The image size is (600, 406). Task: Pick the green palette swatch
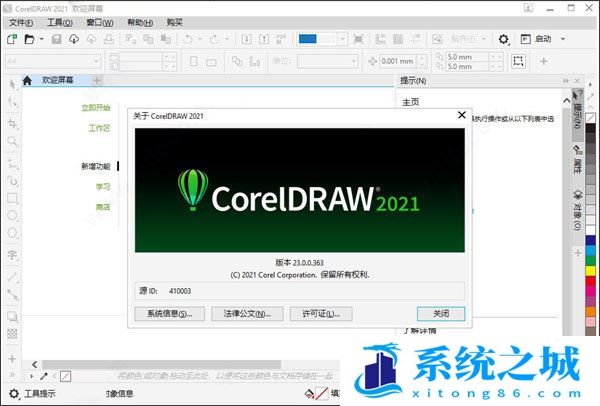pos(590,261)
